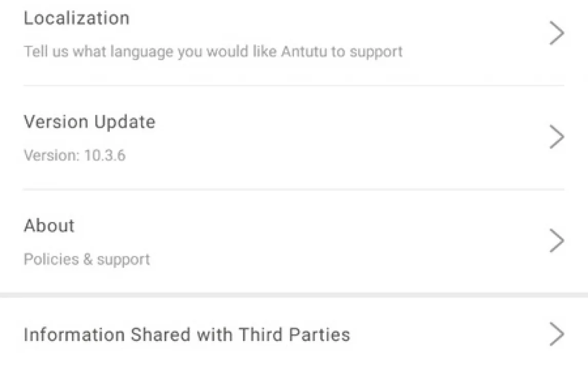
Task: Click 'Tell us what language' description text
Action: tap(212, 52)
